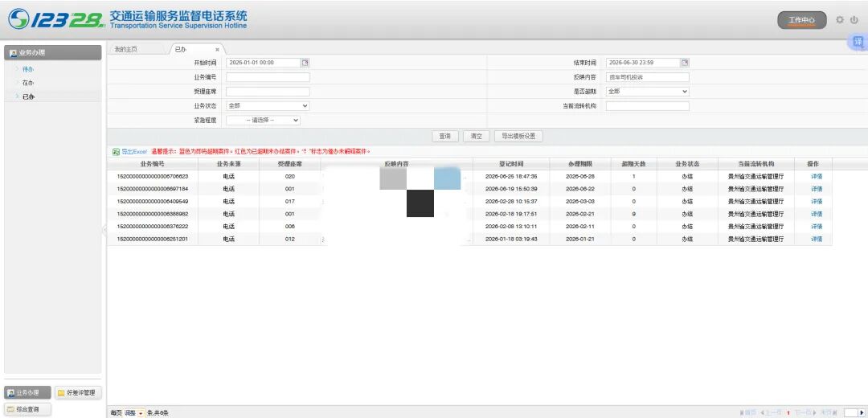Image resolution: width=868 pixels, height=418 pixels.
Task: Open 详情 for case ending 6409549
Action: pos(817,202)
